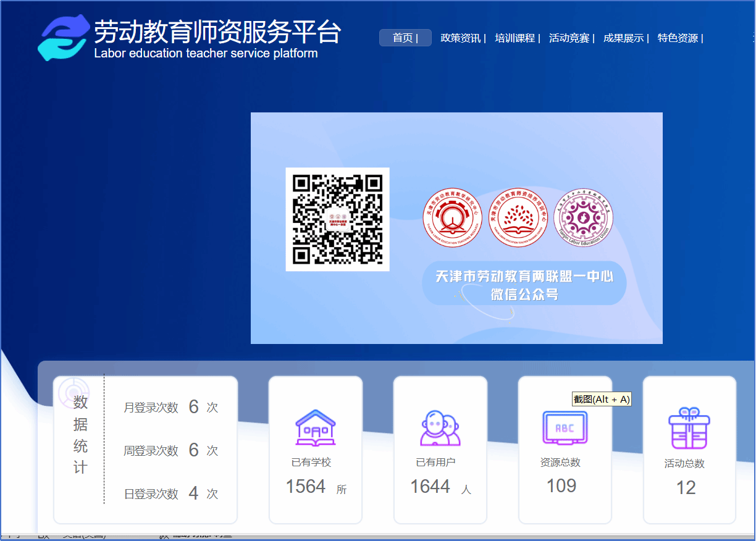Click the registered users people icon
756x541 pixels.
coord(440,427)
